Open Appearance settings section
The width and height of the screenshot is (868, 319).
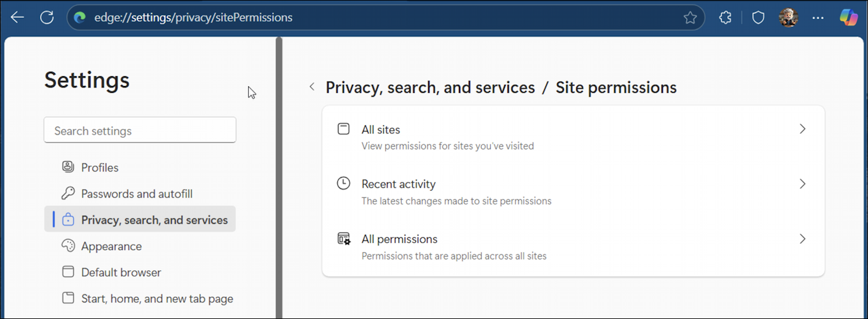pyautogui.click(x=140, y=246)
